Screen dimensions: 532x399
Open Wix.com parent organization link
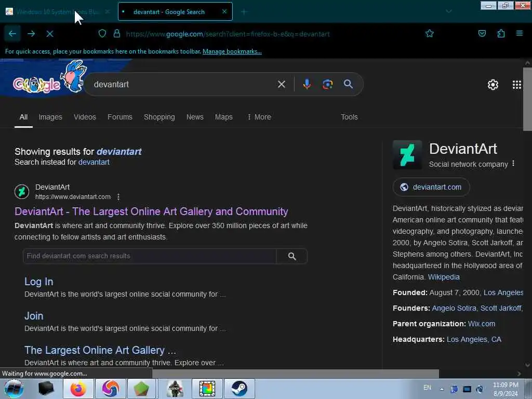[482, 324]
